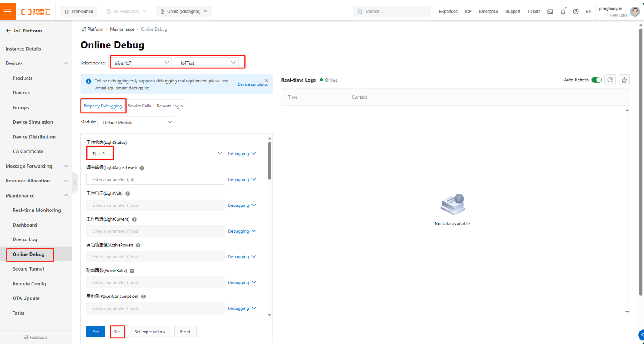Collapse the Devices sidebar section
Viewport: 644px width, 353px height.
click(66, 63)
